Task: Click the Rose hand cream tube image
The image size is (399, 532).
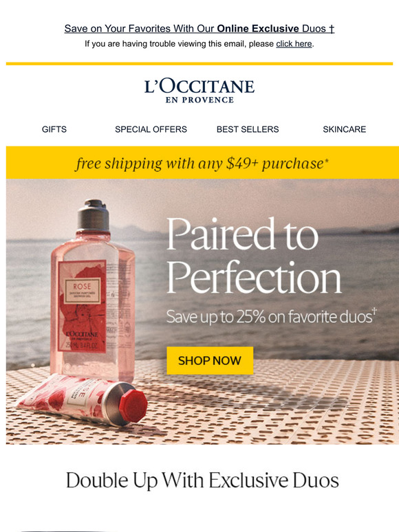Action: [81, 399]
